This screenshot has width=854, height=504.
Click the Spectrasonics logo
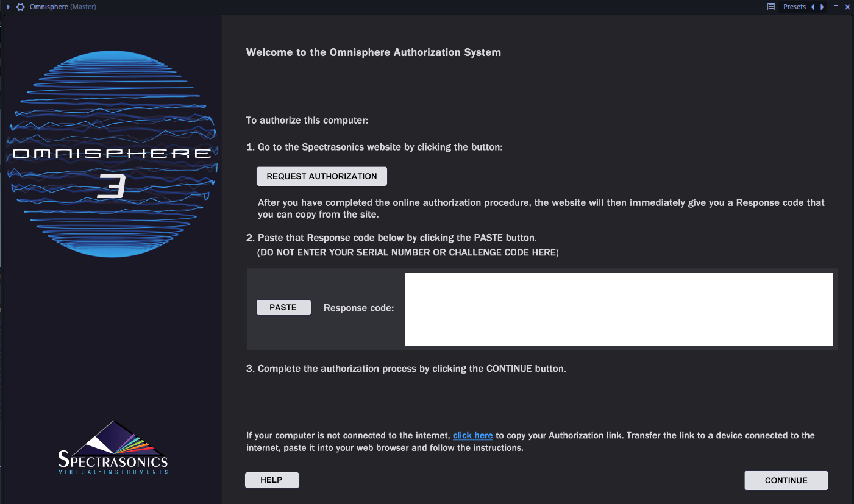tap(113, 448)
